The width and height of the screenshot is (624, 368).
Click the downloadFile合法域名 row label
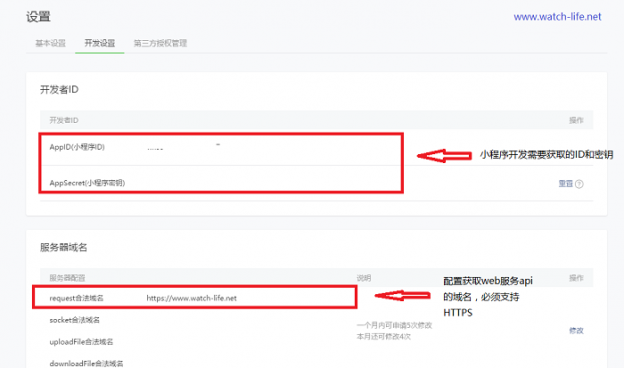(86, 363)
